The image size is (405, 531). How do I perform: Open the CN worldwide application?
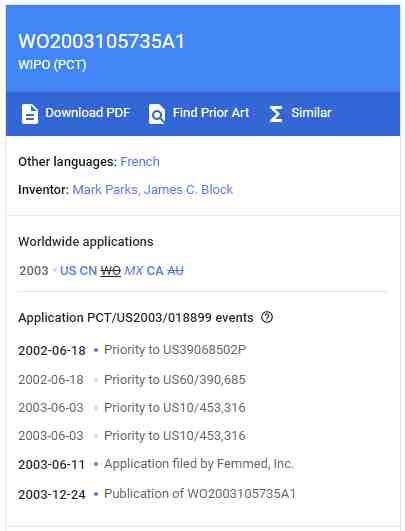[x=88, y=271]
